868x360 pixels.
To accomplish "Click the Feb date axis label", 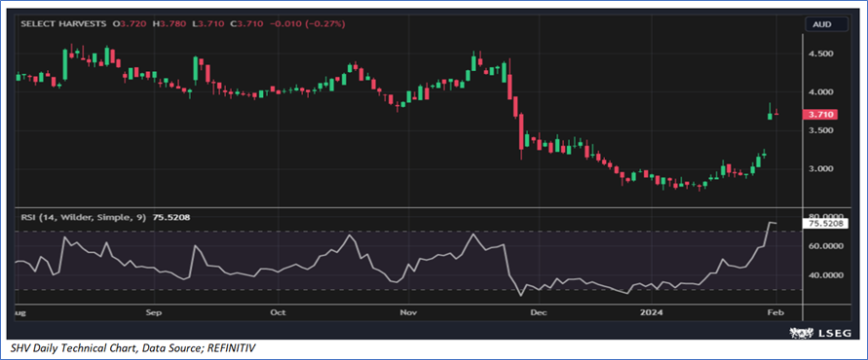I will [776, 312].
